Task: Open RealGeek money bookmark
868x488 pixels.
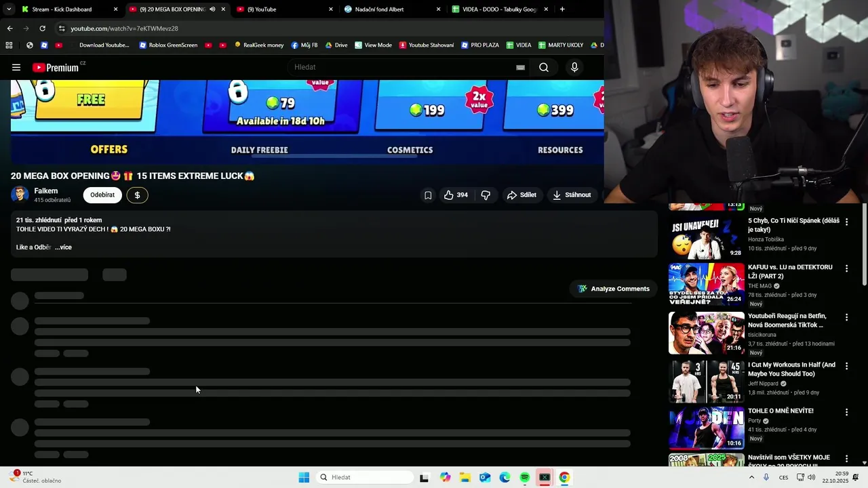Action: click(259, 45)
